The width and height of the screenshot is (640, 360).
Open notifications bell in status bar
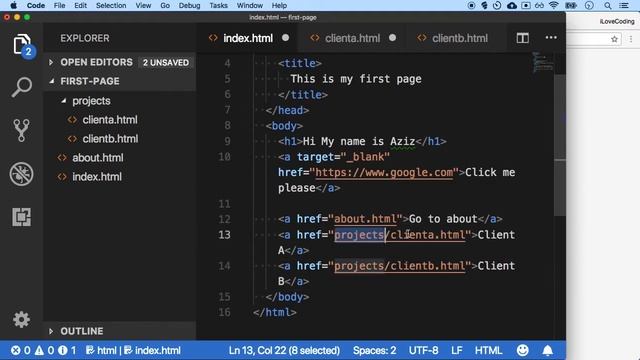[x=548, y=350]
